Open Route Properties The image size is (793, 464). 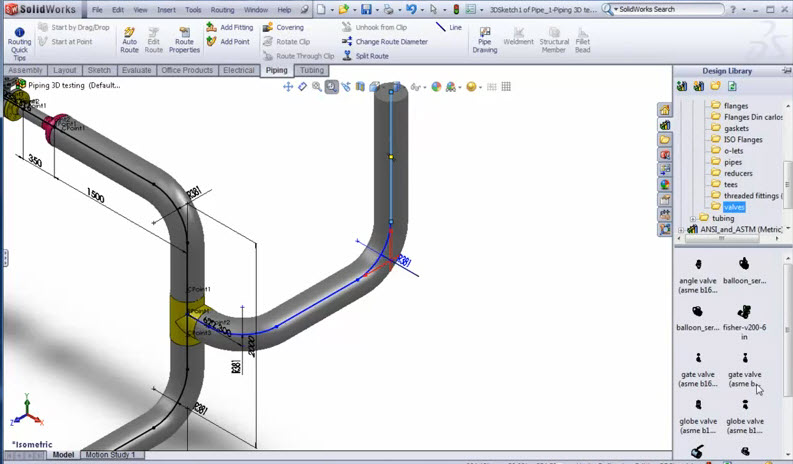coord(184,40)
